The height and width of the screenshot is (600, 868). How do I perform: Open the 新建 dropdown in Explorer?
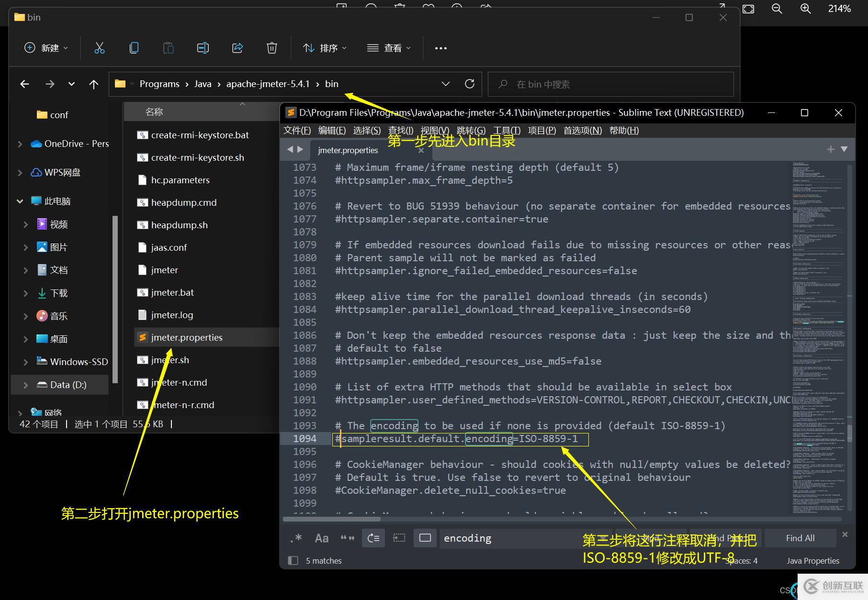46,48
